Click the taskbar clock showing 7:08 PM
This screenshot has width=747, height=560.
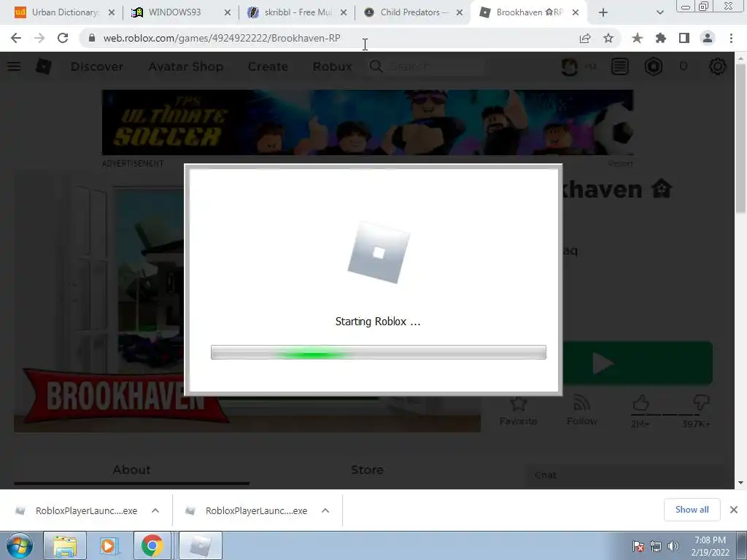point(710,546)
